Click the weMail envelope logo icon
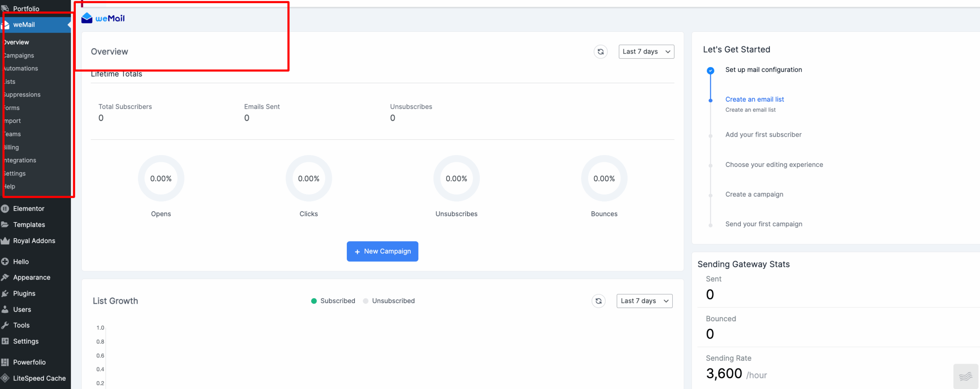The height and width of the screenshot is (389, 980). [x=87, y=18]
